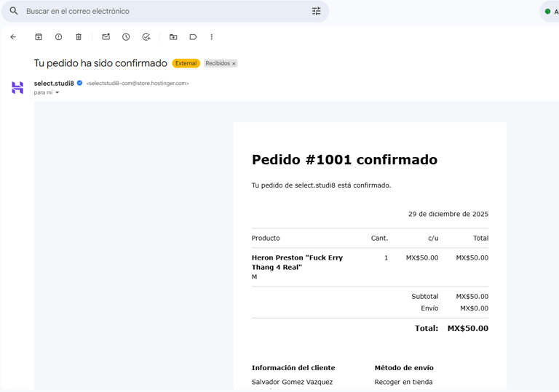Click the Recibidos label chip

pyautogui.click(x=218, y=63)
